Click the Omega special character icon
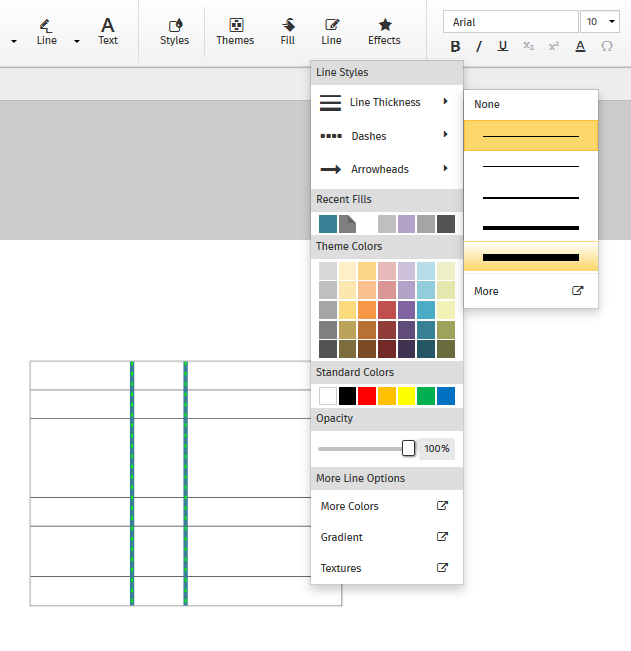 606,46
